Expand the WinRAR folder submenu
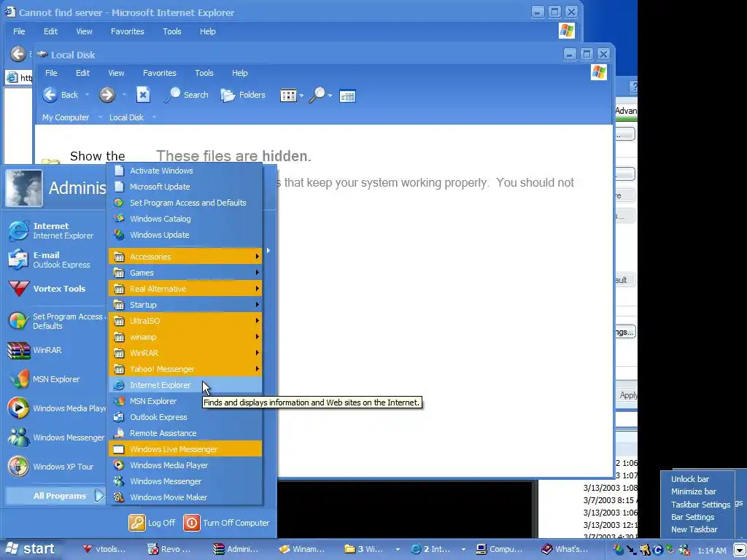Viewport: 747px width, 560px height. (x=185, y=353)
